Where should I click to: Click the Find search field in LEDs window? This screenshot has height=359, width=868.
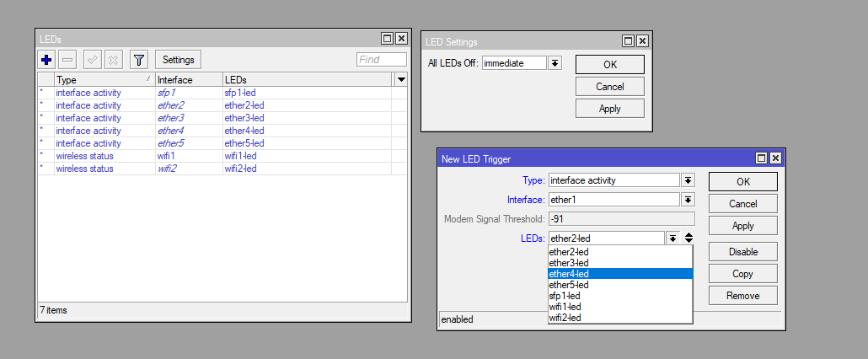tap(382, 59)
